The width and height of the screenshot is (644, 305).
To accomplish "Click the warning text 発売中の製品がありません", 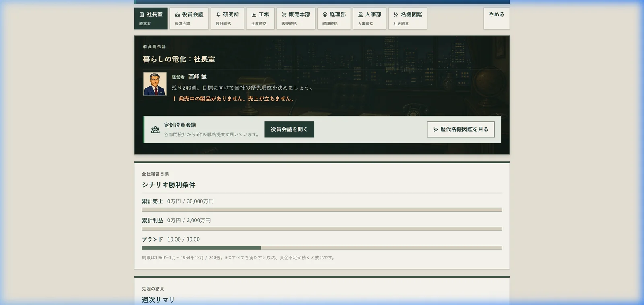I will pos(236,99).
